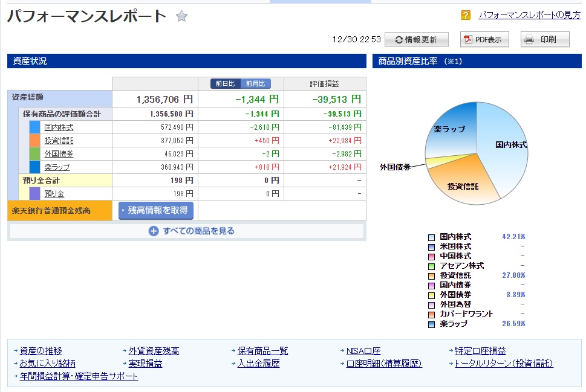Screen dimensions: 586x392
Task: Click the 印刷 print button
Action: point(545,40)
